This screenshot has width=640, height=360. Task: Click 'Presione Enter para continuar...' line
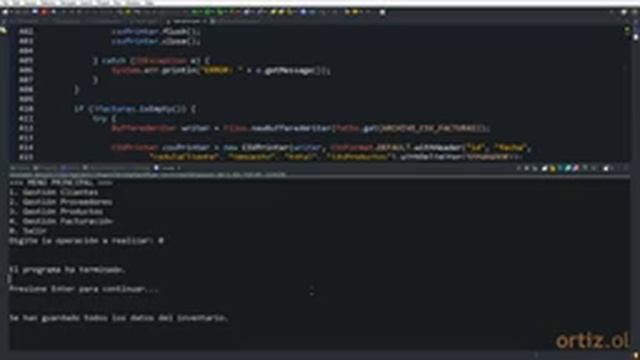click(x=84, y=289)
